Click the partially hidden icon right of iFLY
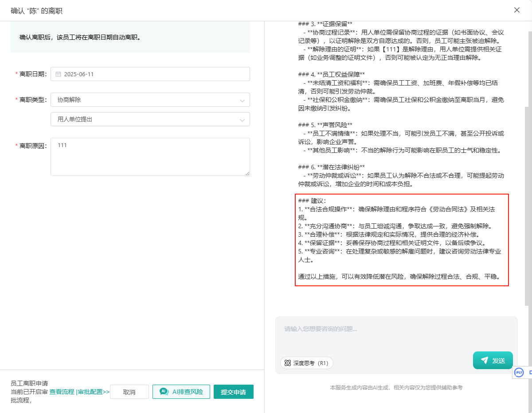 pos(530,373)
